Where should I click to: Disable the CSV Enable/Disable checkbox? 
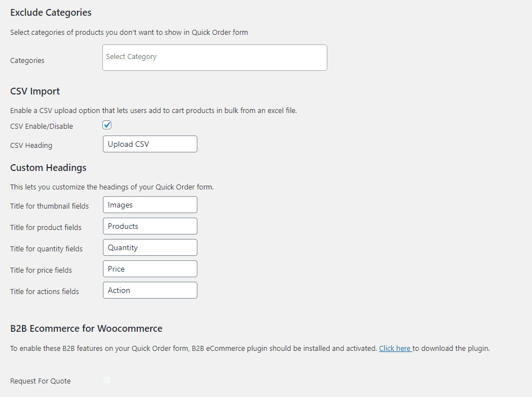[x=107, y=125]
